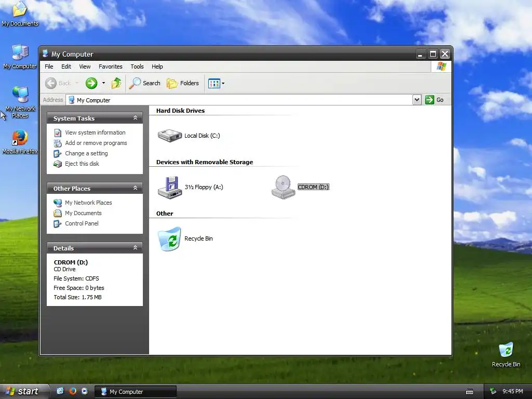Click My Computer taskbar button

click(136, 392)
